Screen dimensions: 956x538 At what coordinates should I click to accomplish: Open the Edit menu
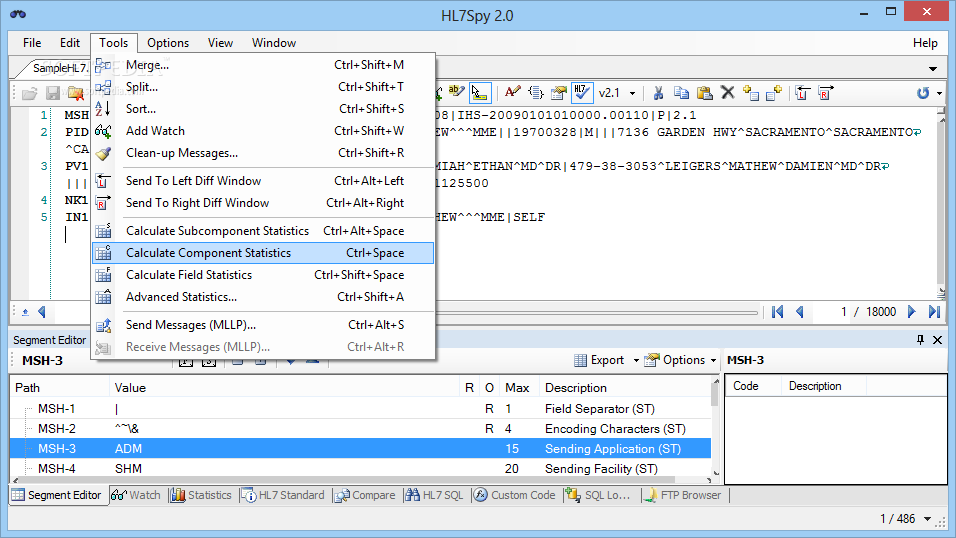(x=70, y=43)
